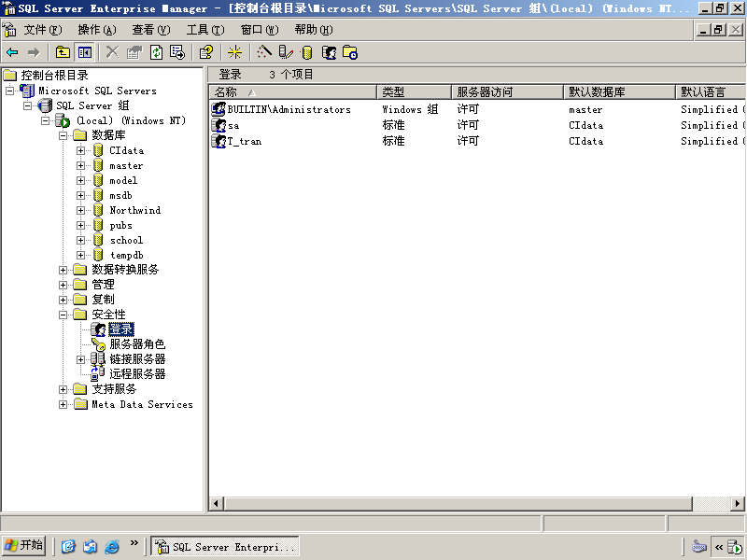This screenshot has width=747, height=560.
Task: Go back with the left arrow toolbar button
Action: tap(12, 52)
